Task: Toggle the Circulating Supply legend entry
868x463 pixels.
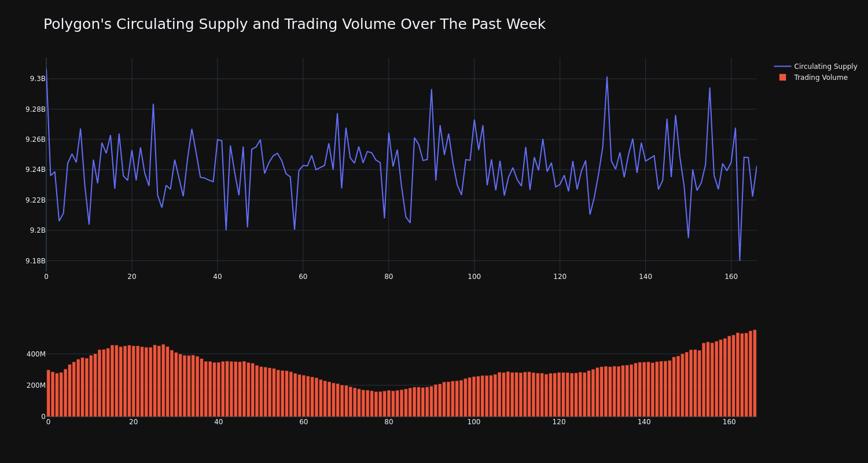Action: (815, 67)
